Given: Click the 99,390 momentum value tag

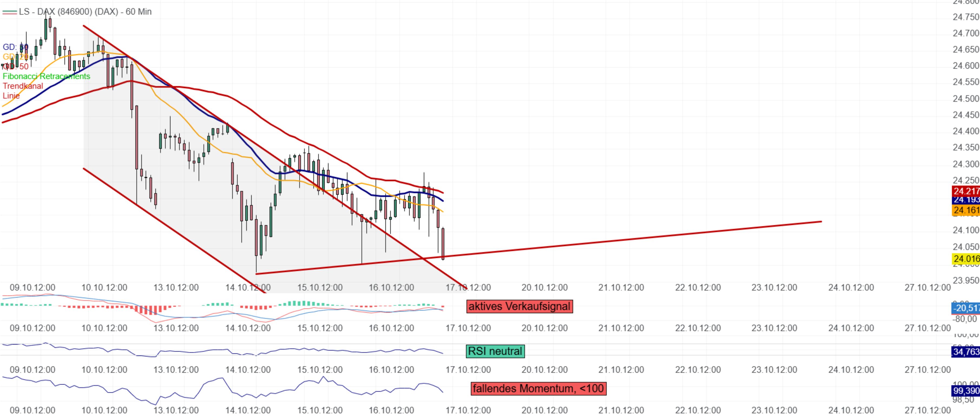Looking at the screenshot, I should 966,391.
